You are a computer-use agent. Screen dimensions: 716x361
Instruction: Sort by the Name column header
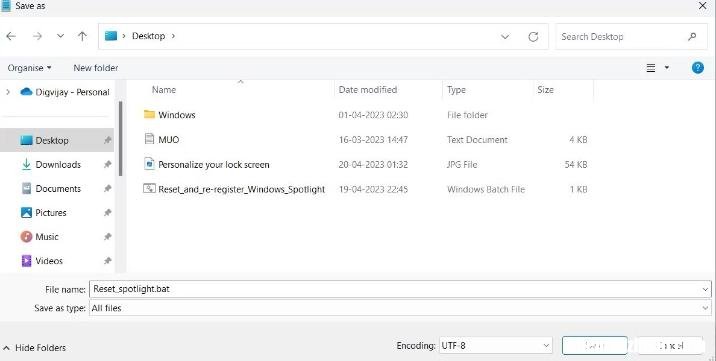(163, 90)
